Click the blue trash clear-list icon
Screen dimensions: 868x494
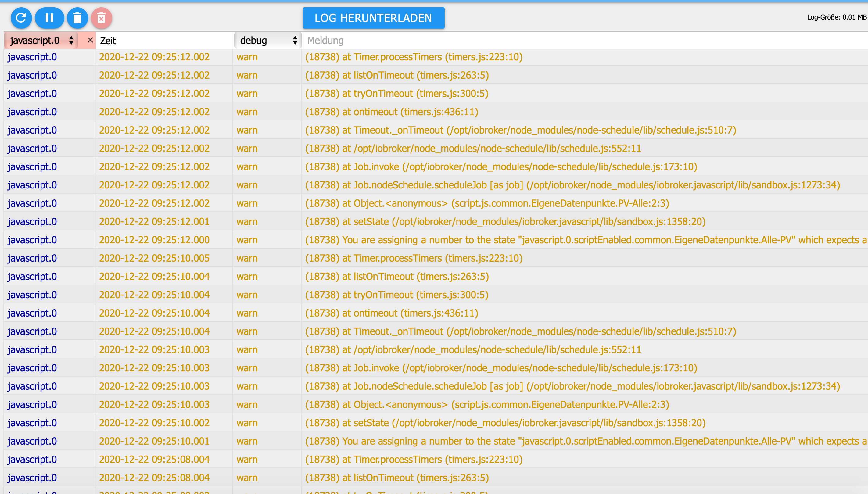77,18
